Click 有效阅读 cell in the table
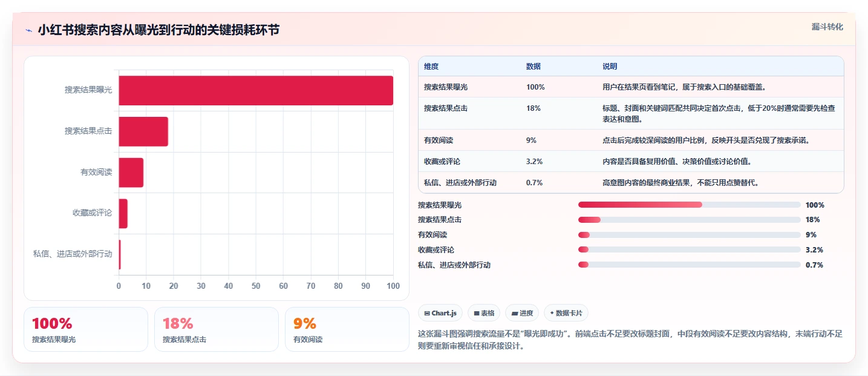The image size is (868, 376). click(x=439, y=140)
